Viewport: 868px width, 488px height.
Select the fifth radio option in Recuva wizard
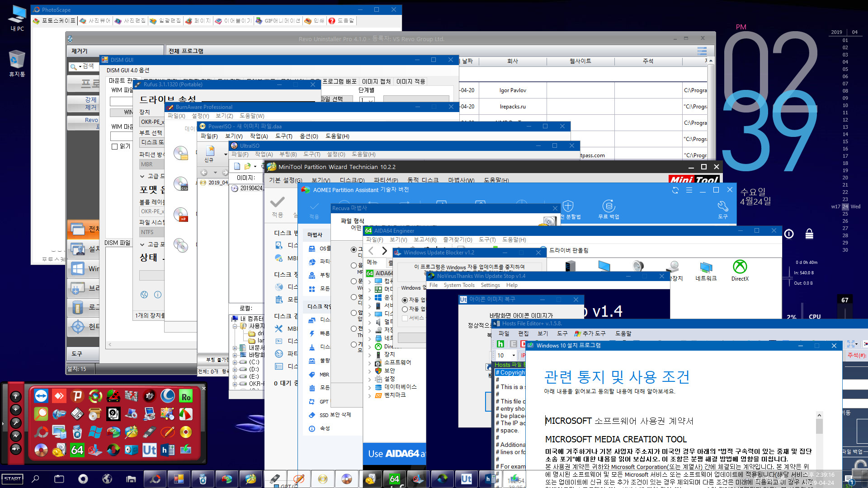354,313
